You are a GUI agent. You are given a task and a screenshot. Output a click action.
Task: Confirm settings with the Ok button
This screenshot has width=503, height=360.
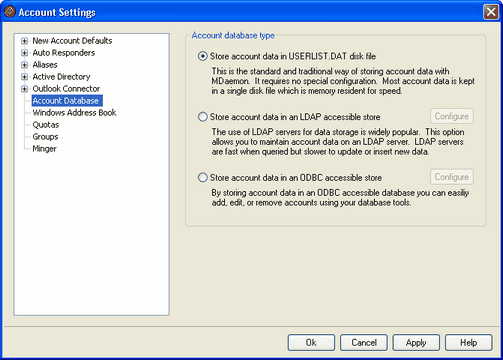(311, 343)
